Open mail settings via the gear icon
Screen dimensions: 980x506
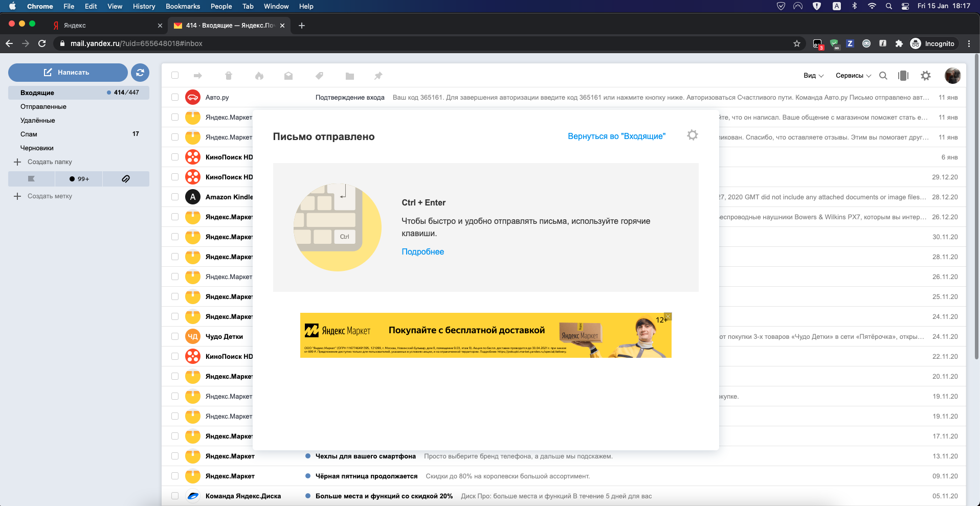926,75
